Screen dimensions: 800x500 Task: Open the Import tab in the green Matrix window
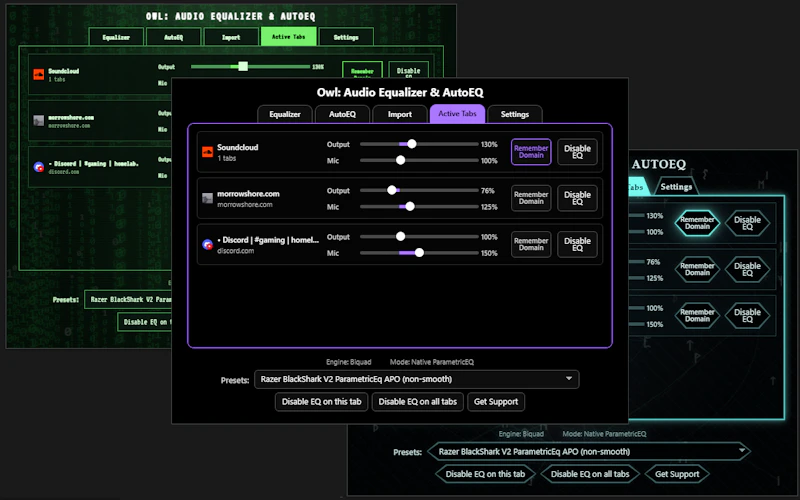tap(231, 37)
